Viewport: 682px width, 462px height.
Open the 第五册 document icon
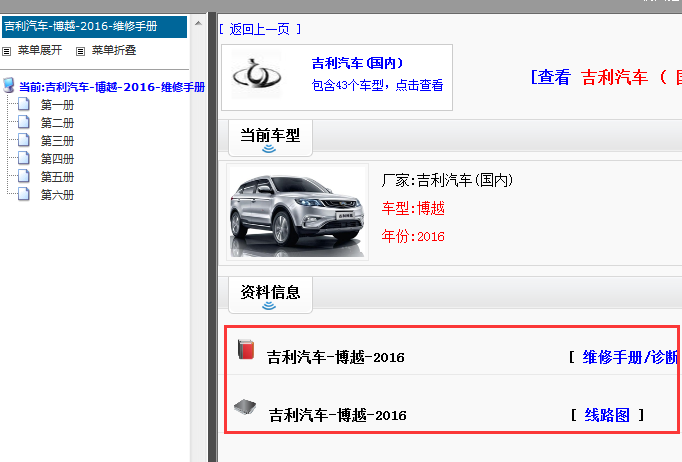coord(24,176)
